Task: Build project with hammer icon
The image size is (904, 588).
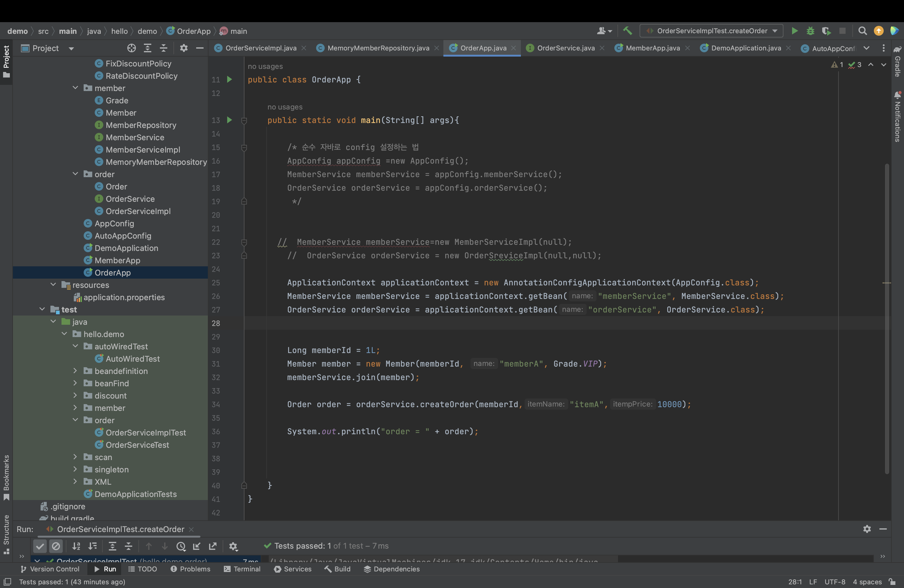Action: pyautogui.click(x=628, y=31)
